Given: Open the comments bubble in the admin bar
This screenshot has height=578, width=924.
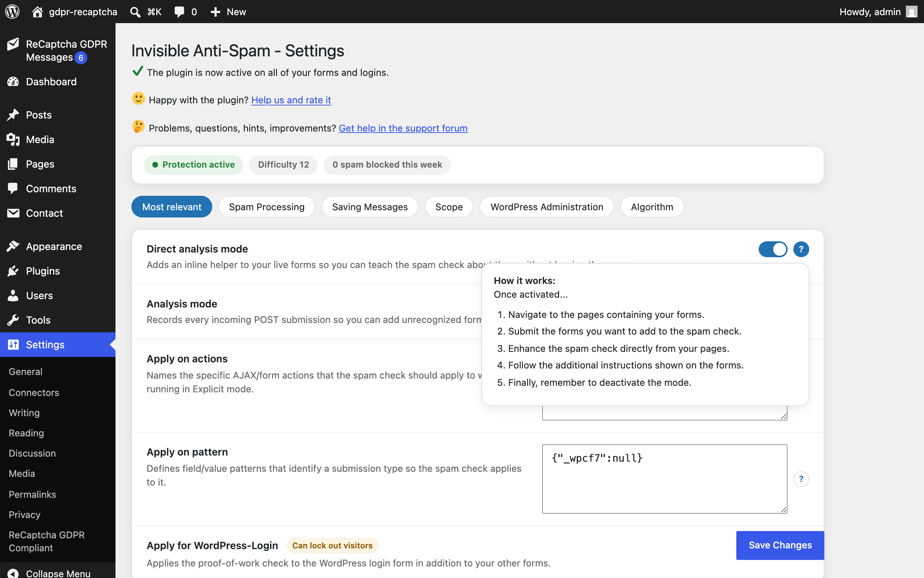Looking at the screenshot, I should click(x=179, y=12).
